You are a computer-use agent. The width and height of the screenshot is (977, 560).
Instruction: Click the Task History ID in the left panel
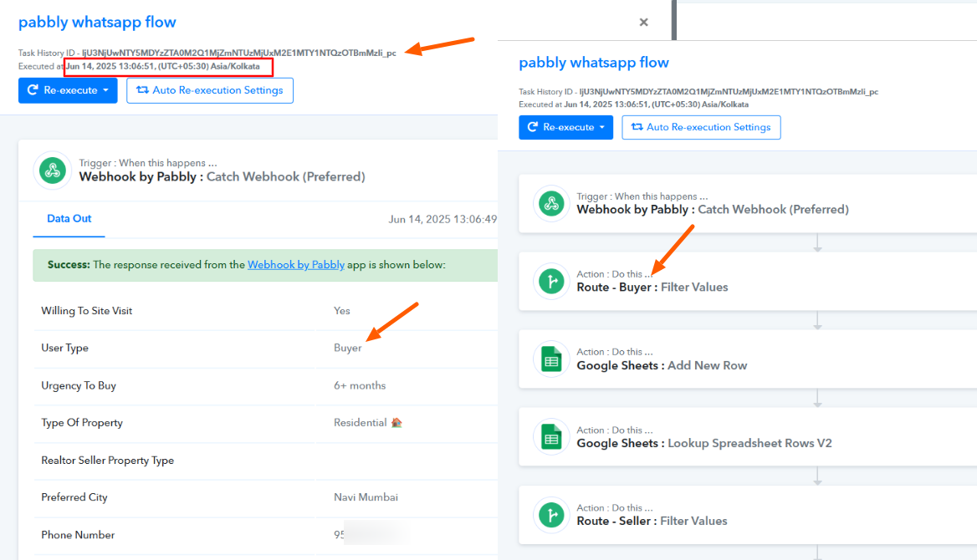point(239,53)
